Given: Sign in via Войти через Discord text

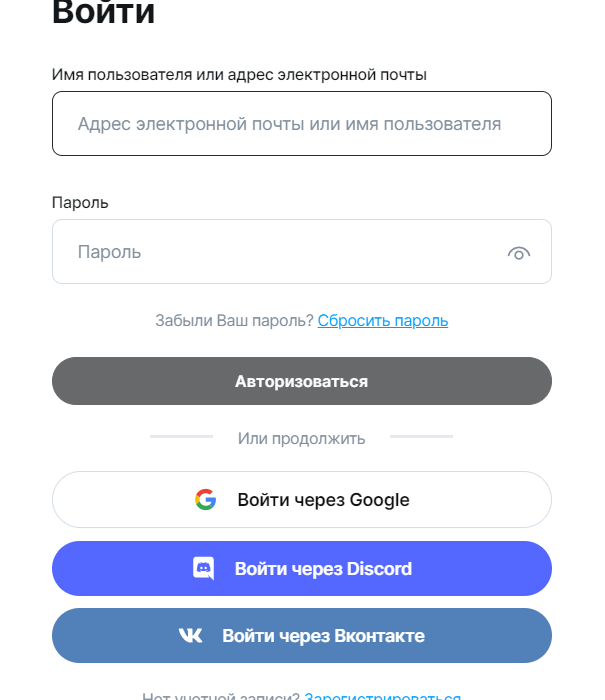Looking at the screenshot, I should coord(323,569).
